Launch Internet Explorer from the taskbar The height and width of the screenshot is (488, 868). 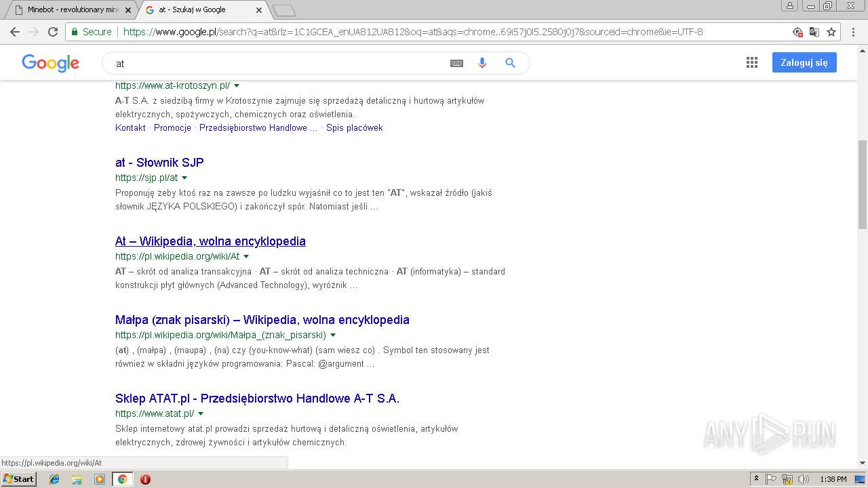point(54,479)
